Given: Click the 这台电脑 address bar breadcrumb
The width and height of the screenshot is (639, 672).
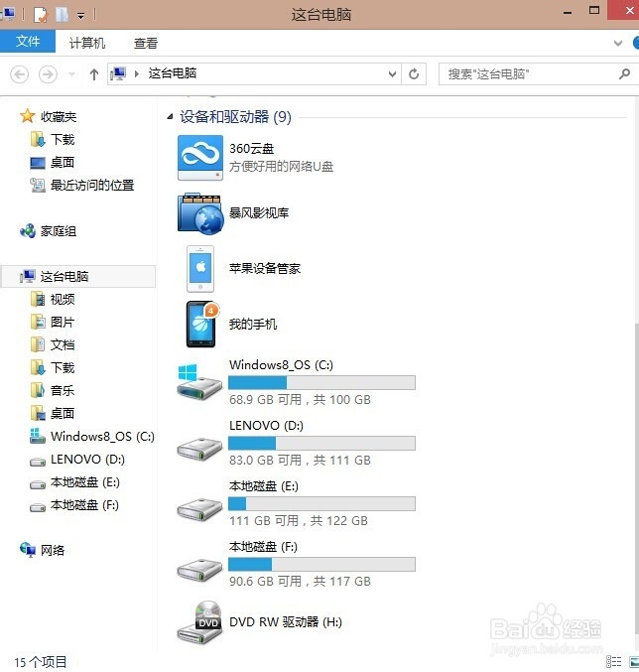Looking at the screenshot, I should click(173, 73).
